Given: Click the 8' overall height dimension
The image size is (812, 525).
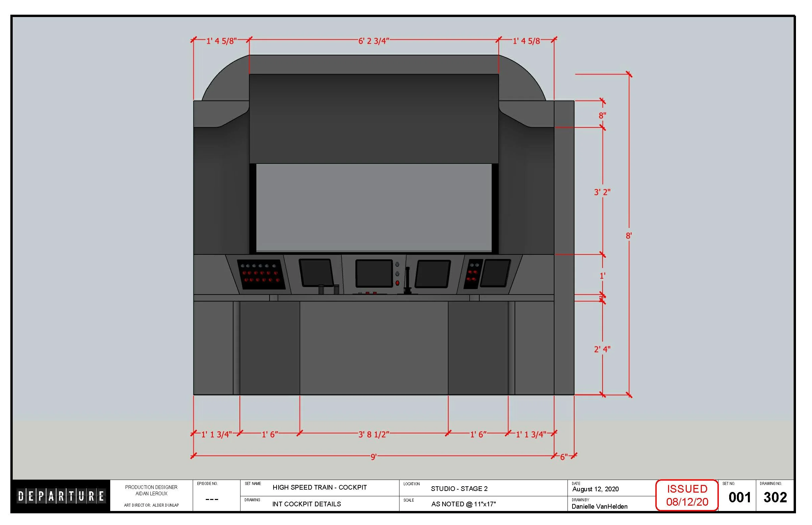Looking at the screenshot, I should click(x=628, y=236).
